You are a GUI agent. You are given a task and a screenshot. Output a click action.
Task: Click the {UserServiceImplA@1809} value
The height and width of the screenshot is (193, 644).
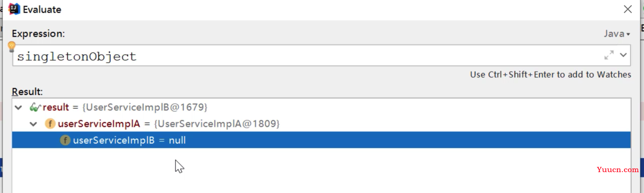tap(217, 124)
